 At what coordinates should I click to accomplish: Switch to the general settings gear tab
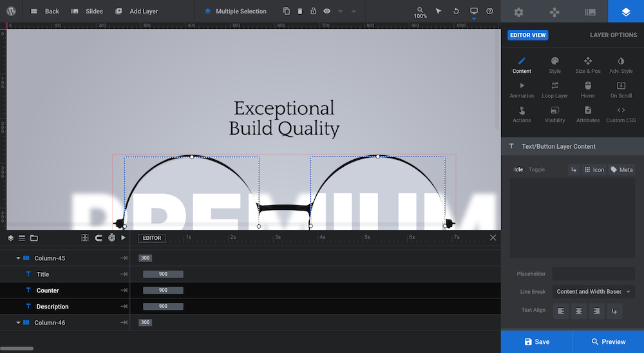click(518, 12)
